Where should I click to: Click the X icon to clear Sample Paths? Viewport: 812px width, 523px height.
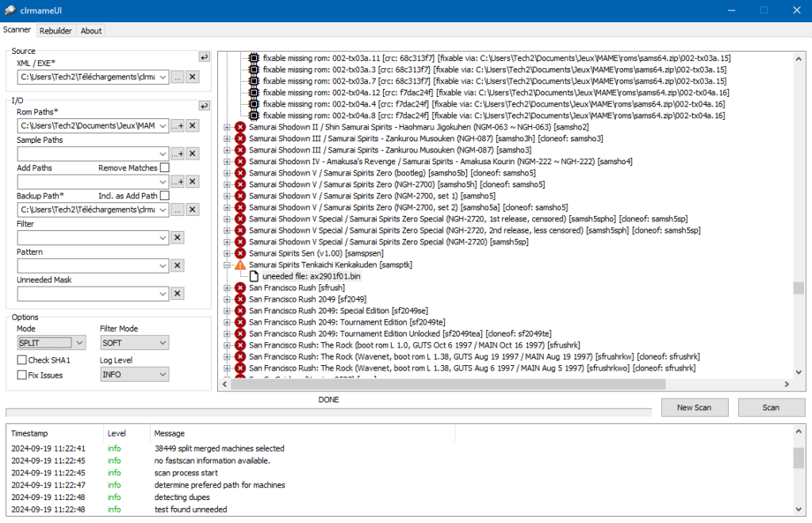point(192,153)
